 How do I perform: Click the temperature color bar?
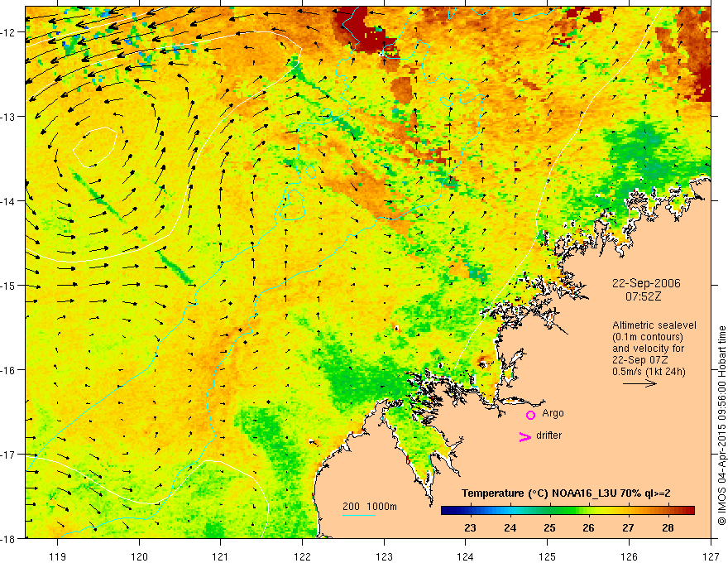point(568,511)
